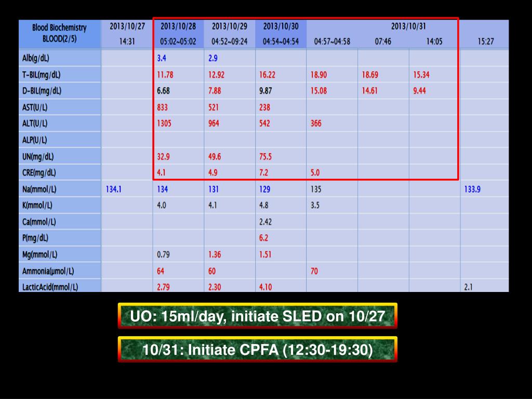Viewport: 532px width, 399px height.
Task: Click the 07:46 time header
Action: point(383,42)
